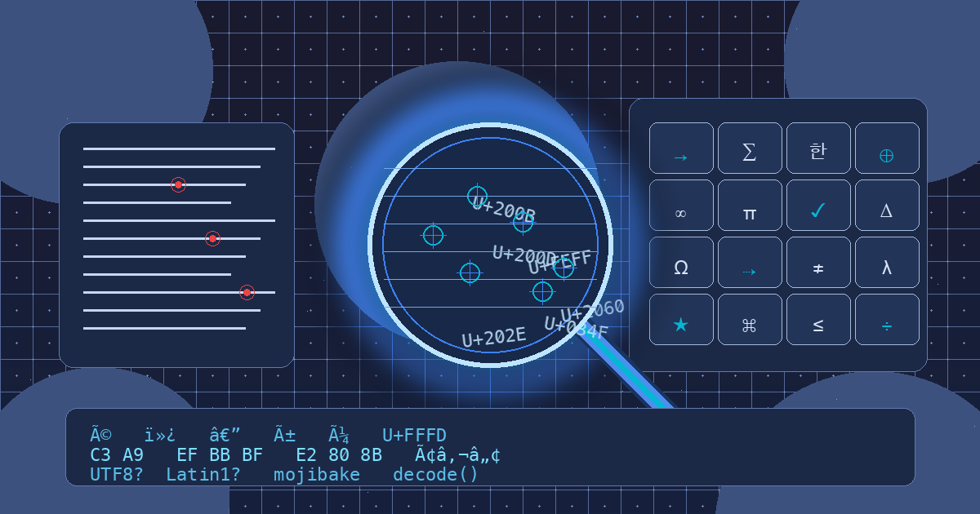Click the teal star tile
980x514 pixels.
pos(681,320)
